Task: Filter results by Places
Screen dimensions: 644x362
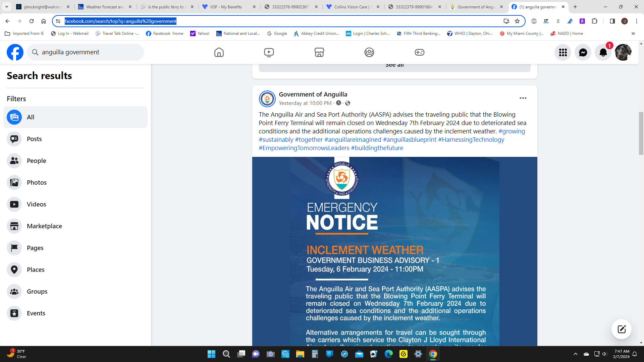Action: coord(75,269)
